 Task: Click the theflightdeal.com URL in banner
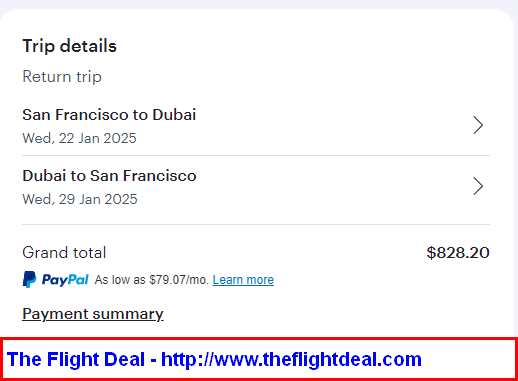pyautogui.click(x=291, y=359)
